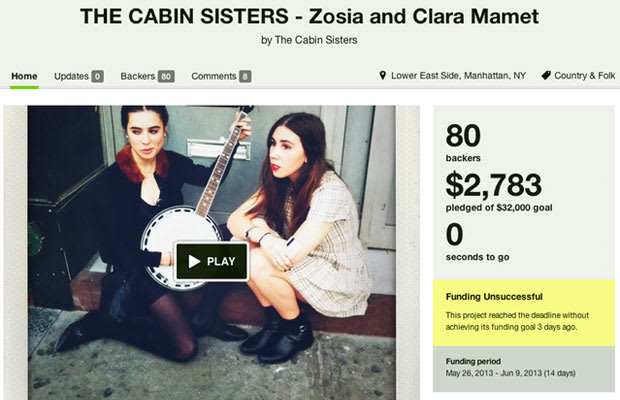The width and height of the screenshot is (620, 400).
Task: Click Lower East Side, Manhattan location link
Action: (458, 75)
